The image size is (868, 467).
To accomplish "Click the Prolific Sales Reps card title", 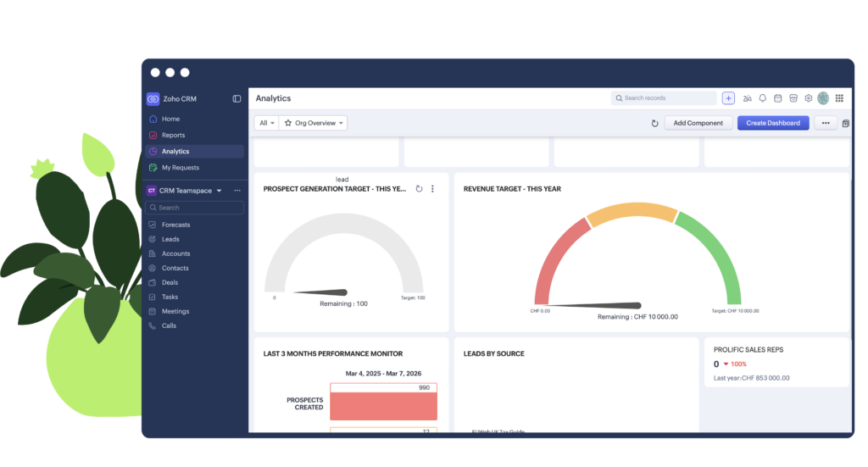I will (x=748, y=350).
